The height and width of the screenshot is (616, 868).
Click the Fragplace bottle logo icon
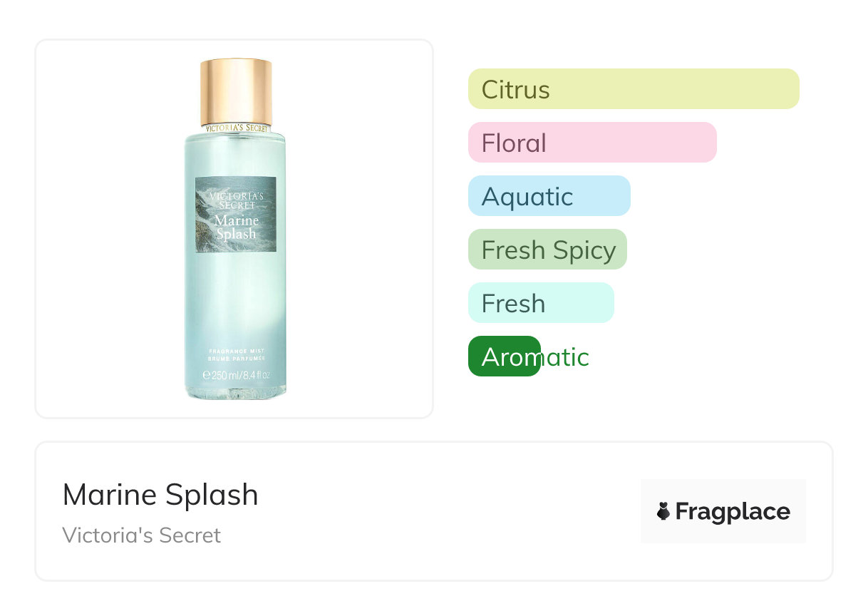(x=663, y=511)
